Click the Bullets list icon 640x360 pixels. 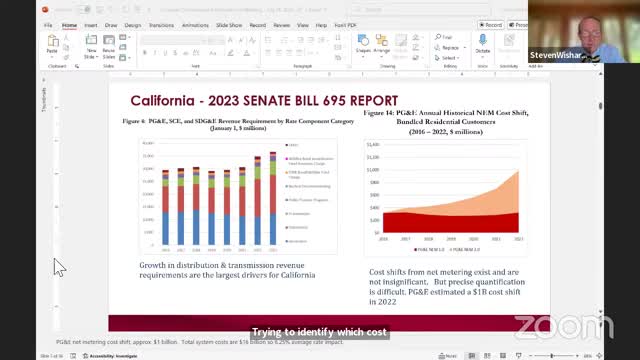tap(268, 40)
